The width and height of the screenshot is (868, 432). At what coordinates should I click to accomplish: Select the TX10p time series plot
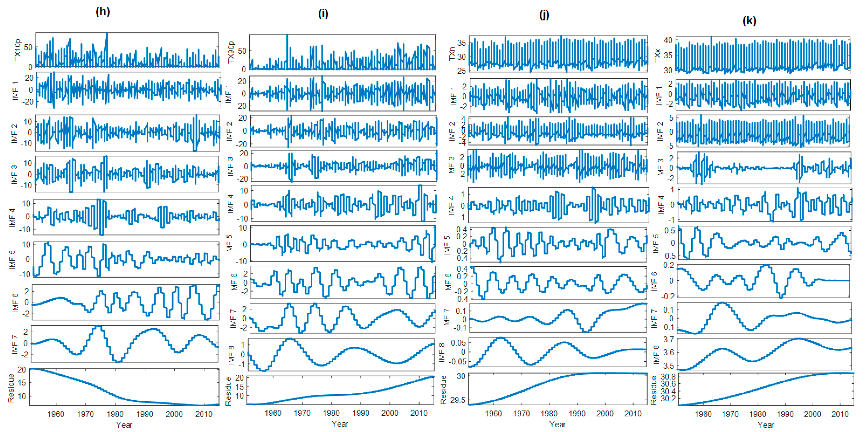click(x=127, y=50)
